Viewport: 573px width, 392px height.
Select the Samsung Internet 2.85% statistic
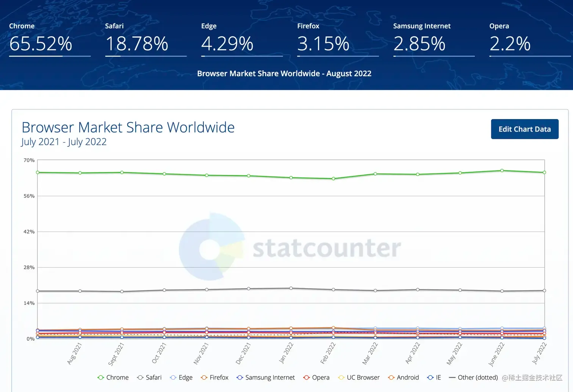point(434,39)
